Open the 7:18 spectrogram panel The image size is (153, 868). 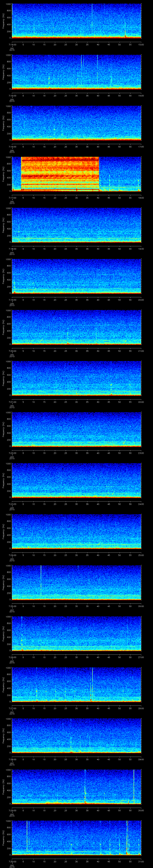pos(76,225)
